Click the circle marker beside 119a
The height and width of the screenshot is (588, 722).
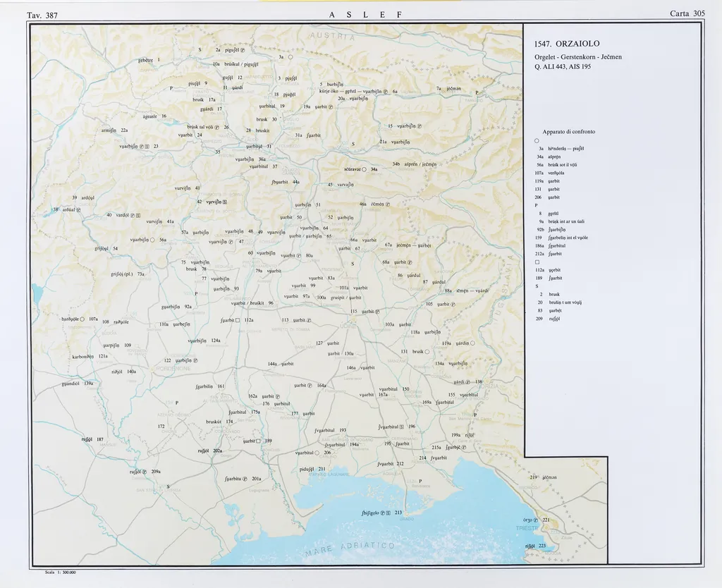point(472,343)
